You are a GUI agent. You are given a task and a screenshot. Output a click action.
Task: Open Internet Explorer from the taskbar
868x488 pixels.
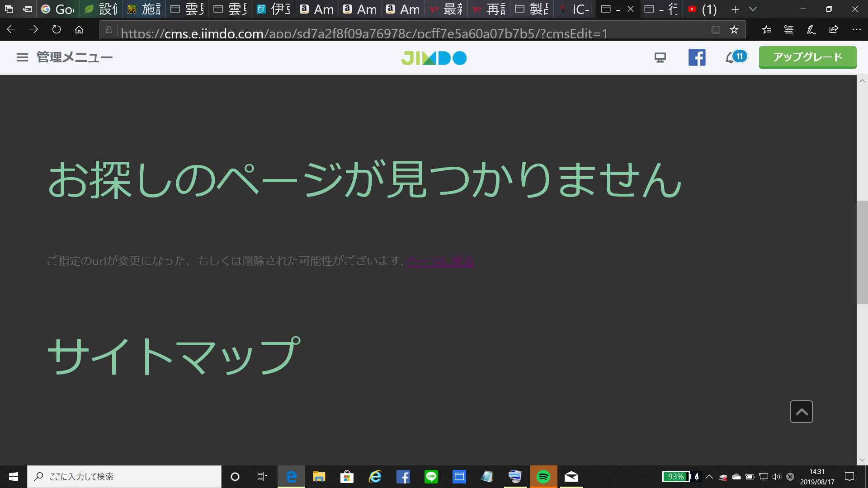point(375,477)
